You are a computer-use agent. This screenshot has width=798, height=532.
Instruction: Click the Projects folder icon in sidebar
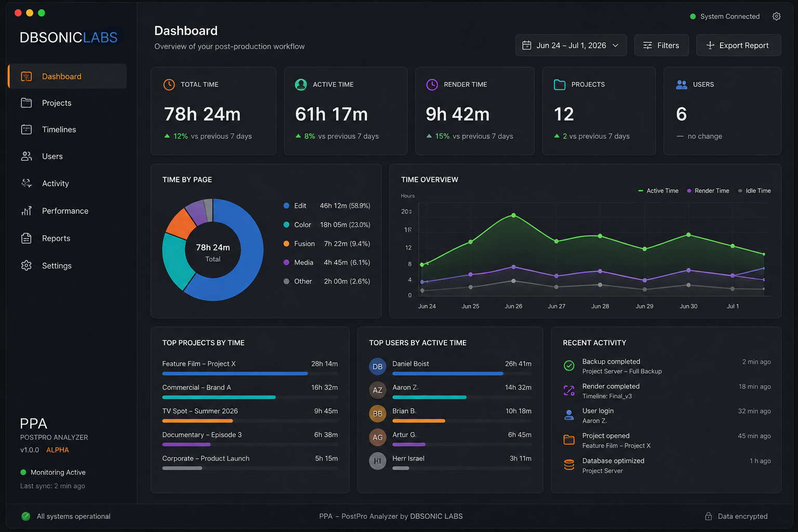coord(26,103)
